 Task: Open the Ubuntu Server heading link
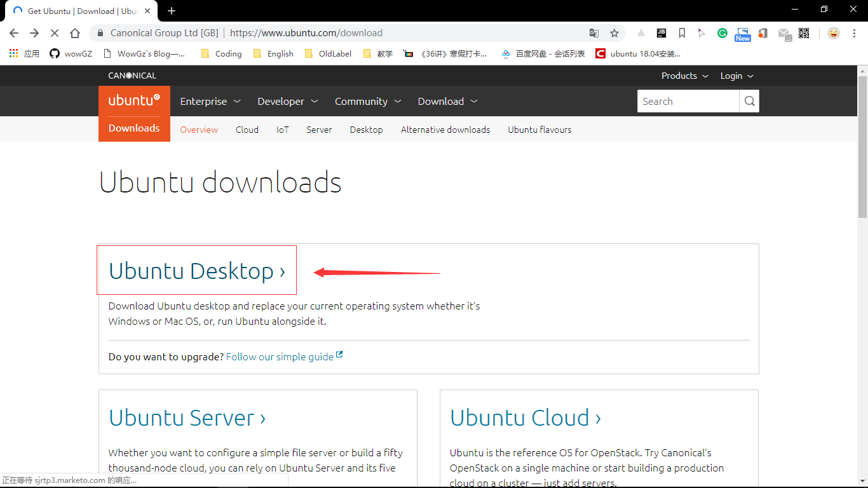(x=187, y=417)
